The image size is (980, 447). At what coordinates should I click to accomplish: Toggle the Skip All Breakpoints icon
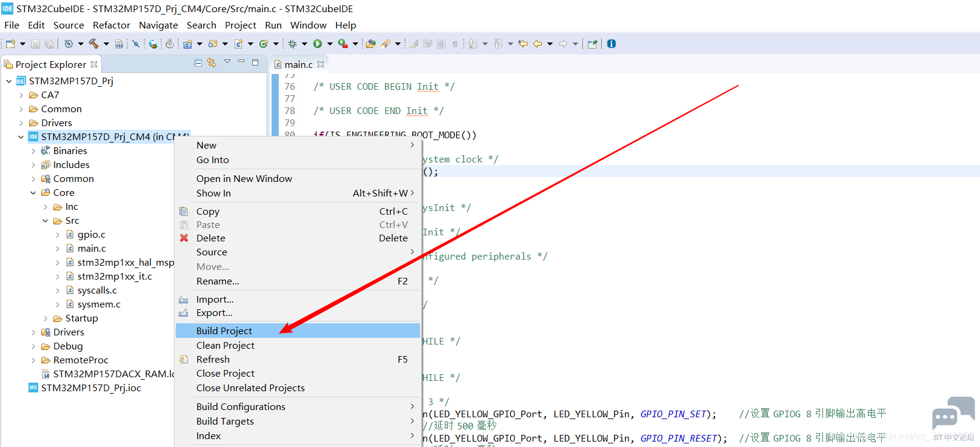(x=136, y=44)
